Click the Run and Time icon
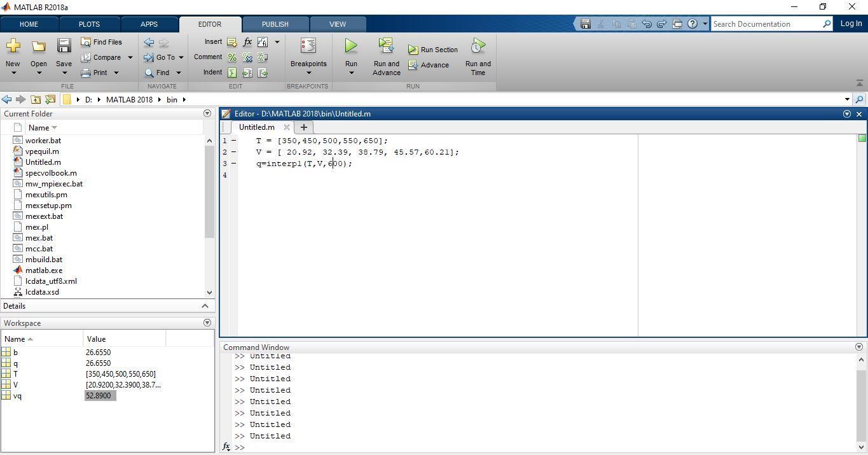 [478, 46]
